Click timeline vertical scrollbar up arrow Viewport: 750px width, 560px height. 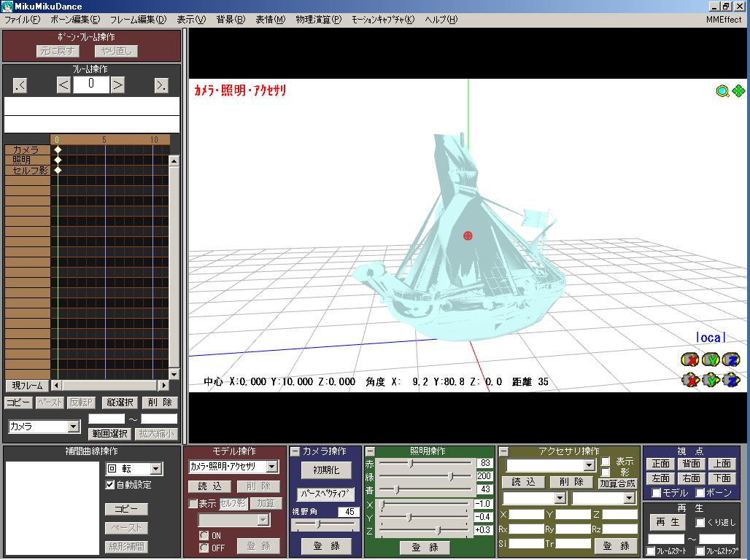tap(174, 161)
